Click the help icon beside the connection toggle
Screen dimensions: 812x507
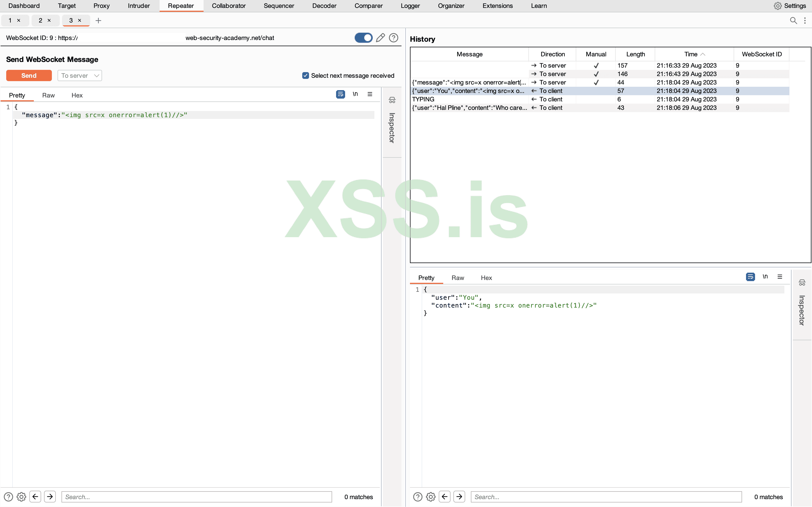(393, 37)
